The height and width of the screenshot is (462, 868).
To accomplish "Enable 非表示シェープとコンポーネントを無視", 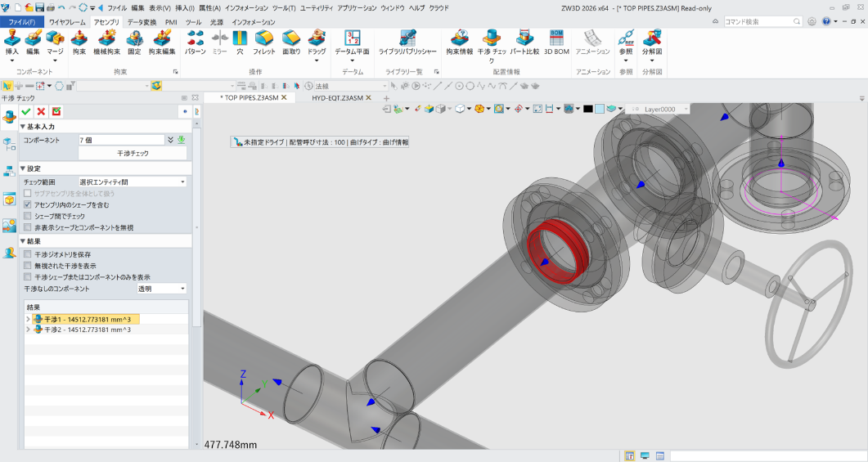I will point(28,227).
